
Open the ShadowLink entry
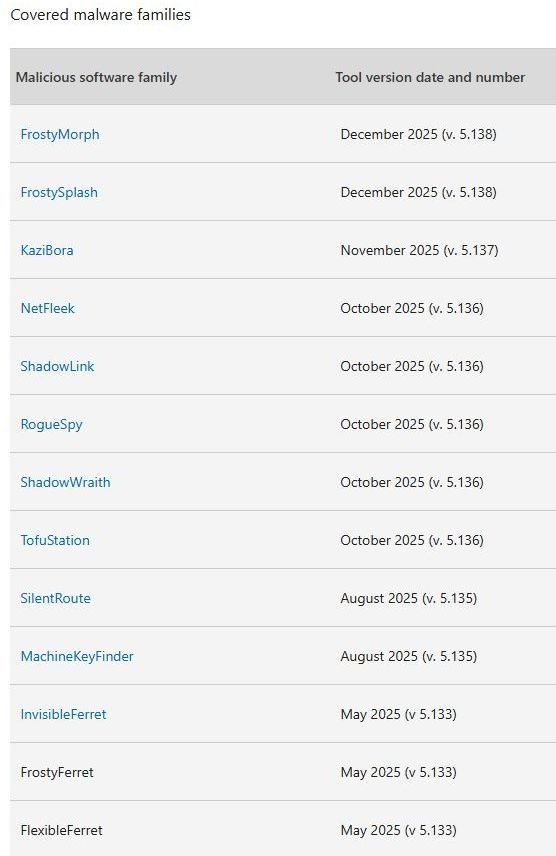(57, 366)
